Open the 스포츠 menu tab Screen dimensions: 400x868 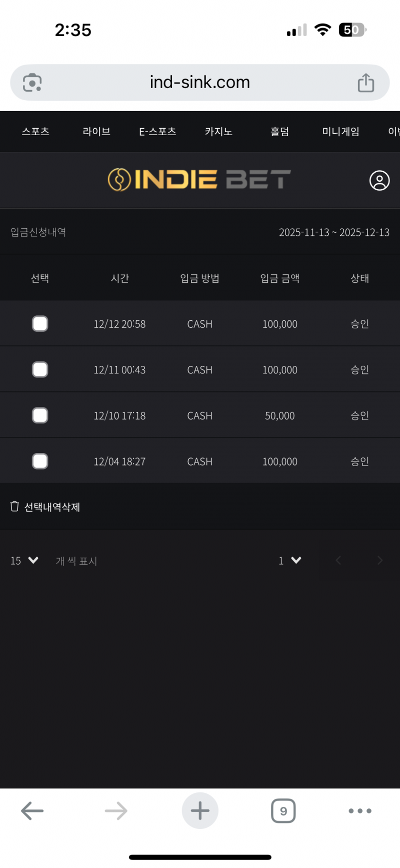tap(35, 132)
